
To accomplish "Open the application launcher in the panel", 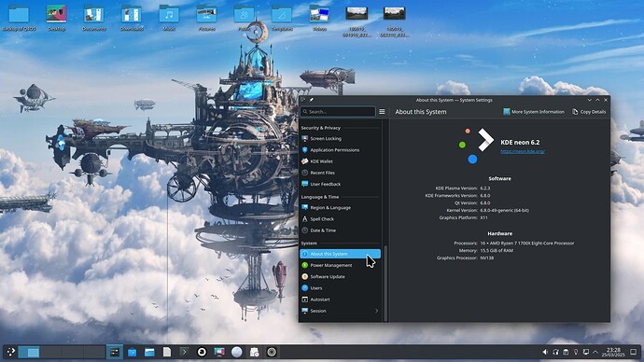I will [x=11, y=352].
